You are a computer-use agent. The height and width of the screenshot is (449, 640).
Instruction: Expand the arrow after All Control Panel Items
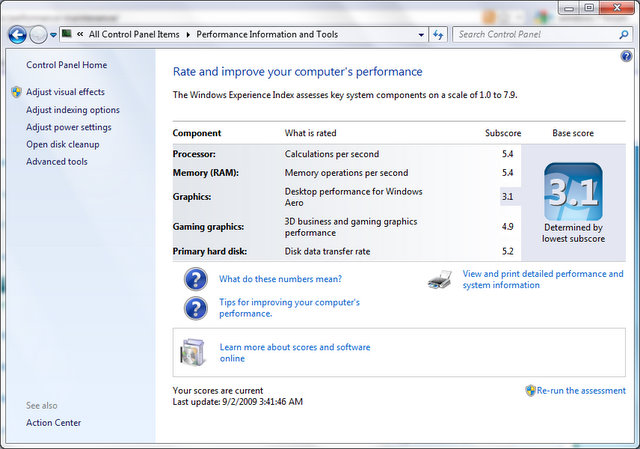[x=188, y=35]
